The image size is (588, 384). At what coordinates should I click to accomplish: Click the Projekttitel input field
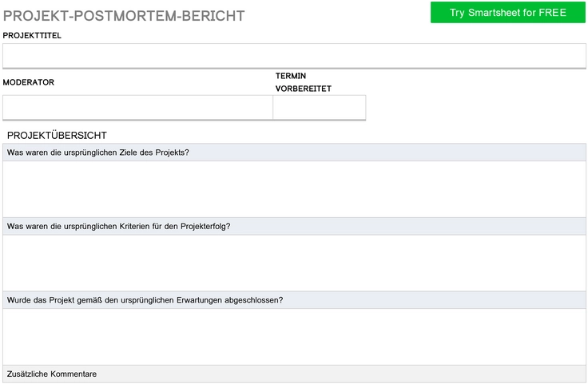pyautogui.click(x=294, y=56)
